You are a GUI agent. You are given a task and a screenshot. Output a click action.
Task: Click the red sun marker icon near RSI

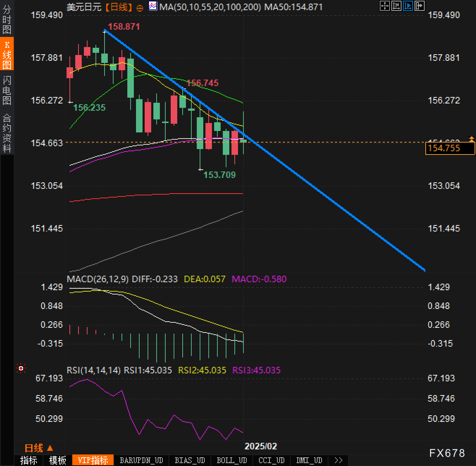(21, 368)
